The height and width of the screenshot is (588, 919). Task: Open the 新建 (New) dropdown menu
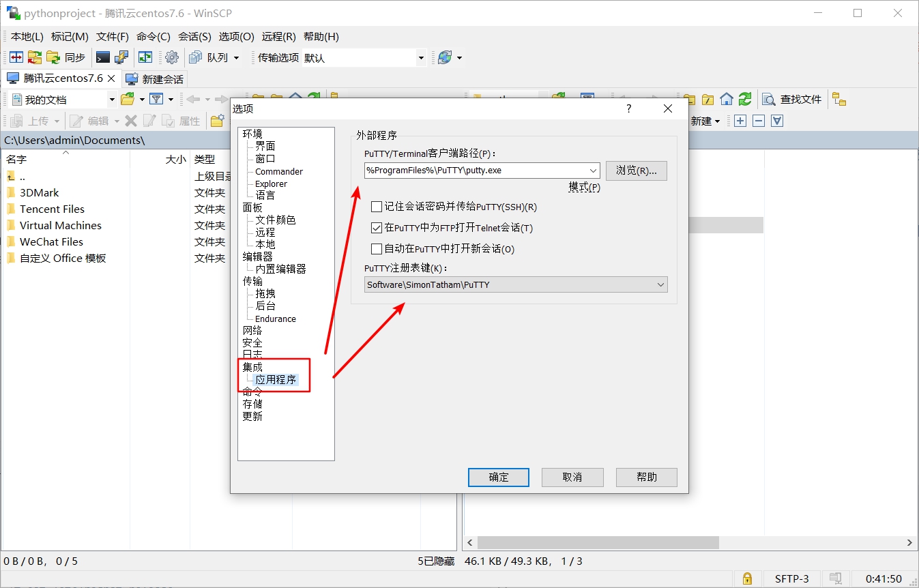[707, 121]
